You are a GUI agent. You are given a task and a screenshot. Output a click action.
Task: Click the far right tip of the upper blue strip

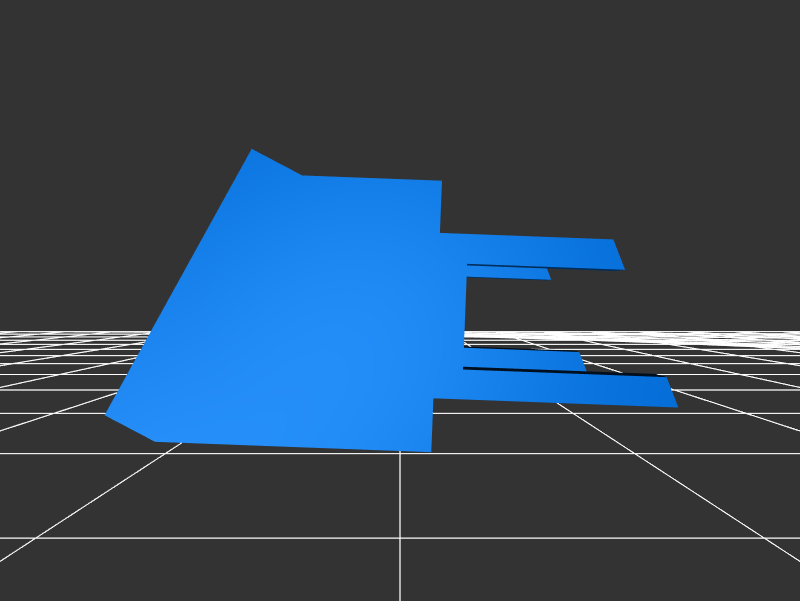tap(622, 267)
